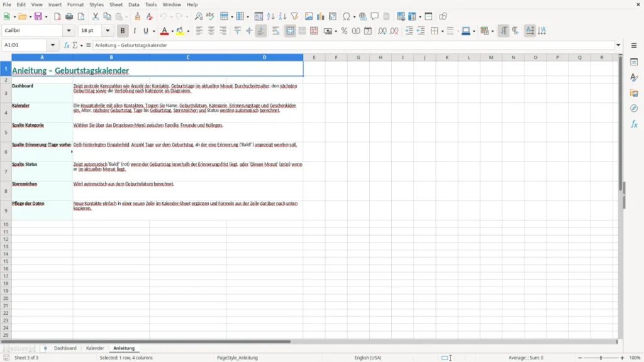This screenshot has width=644, height=362.
Task: Expand the font name dropdown
Action: click(x=69, y=30)
